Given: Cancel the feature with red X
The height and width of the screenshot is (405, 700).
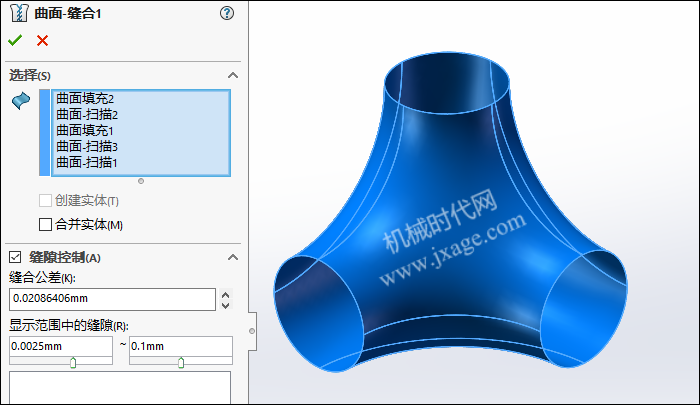Looking at the screenshot, I should click(x=42, y=41).
